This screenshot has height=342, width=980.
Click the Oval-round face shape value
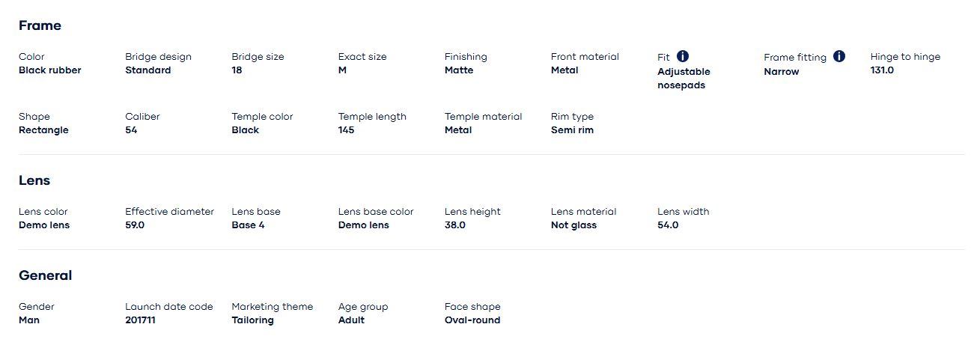pos(472,320)
